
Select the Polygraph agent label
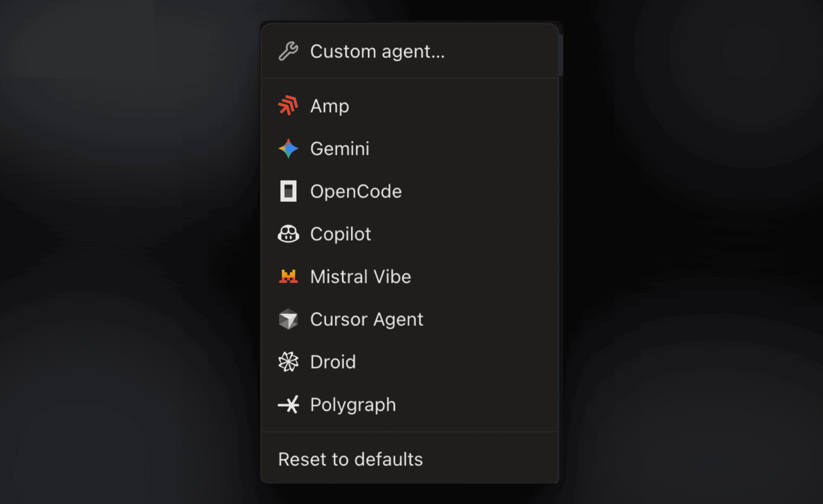point(353,405)
